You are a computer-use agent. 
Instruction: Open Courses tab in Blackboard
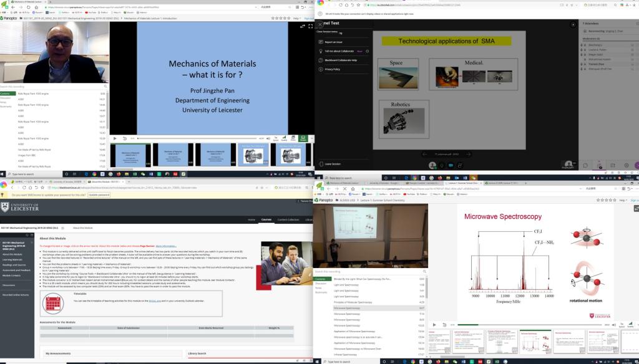[x=266, y=220]
